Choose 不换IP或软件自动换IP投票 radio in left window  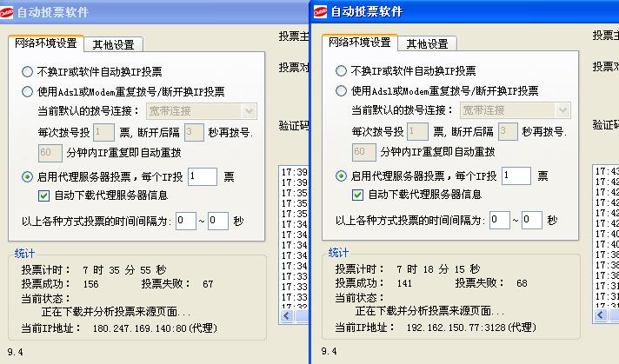tap(27, 72)
